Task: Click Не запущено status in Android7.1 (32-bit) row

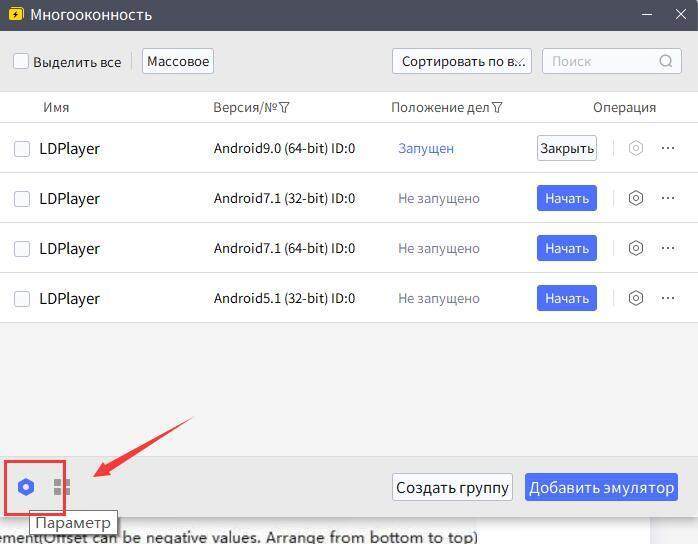Action: [x=438, y=198]
